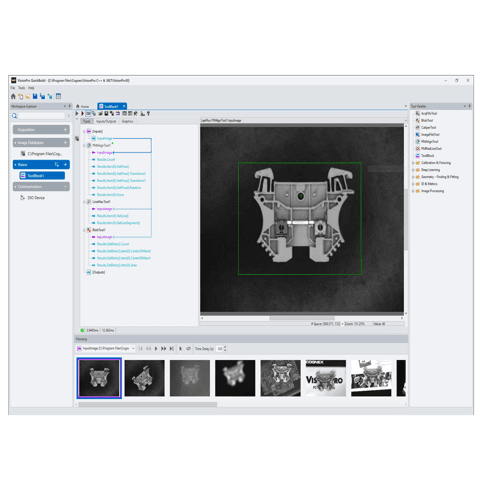Pin the Tool Palette panel
Image resolution: width=480 pixels, height=480 pixels.
coord(470,106)
